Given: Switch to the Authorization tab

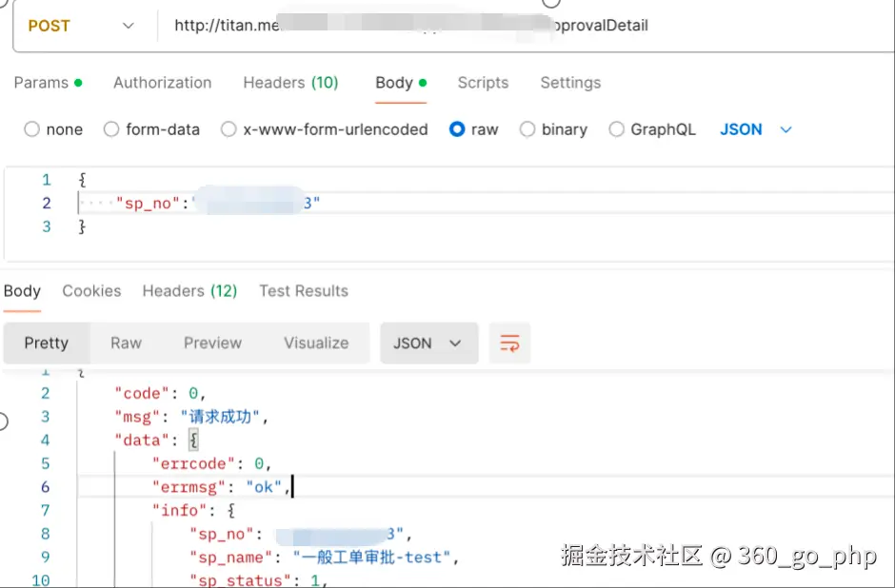Looking at the screenshot, I should tap(162, 83).
